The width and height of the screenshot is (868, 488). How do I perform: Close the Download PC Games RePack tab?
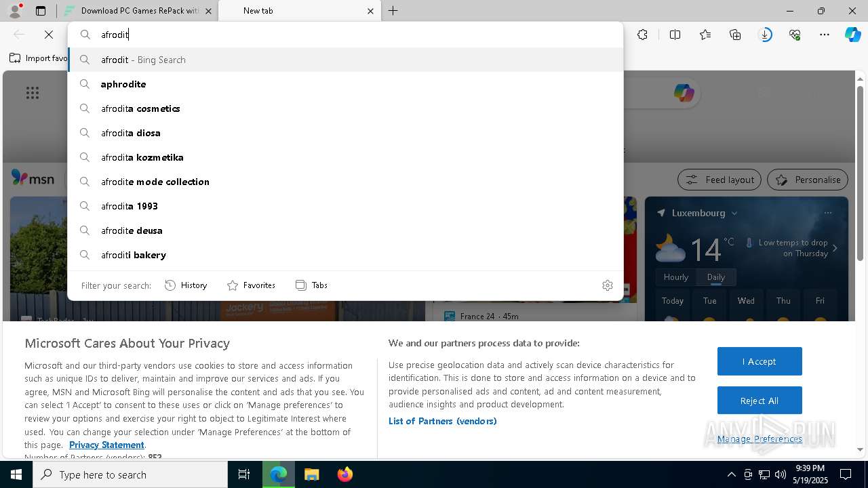208,11
